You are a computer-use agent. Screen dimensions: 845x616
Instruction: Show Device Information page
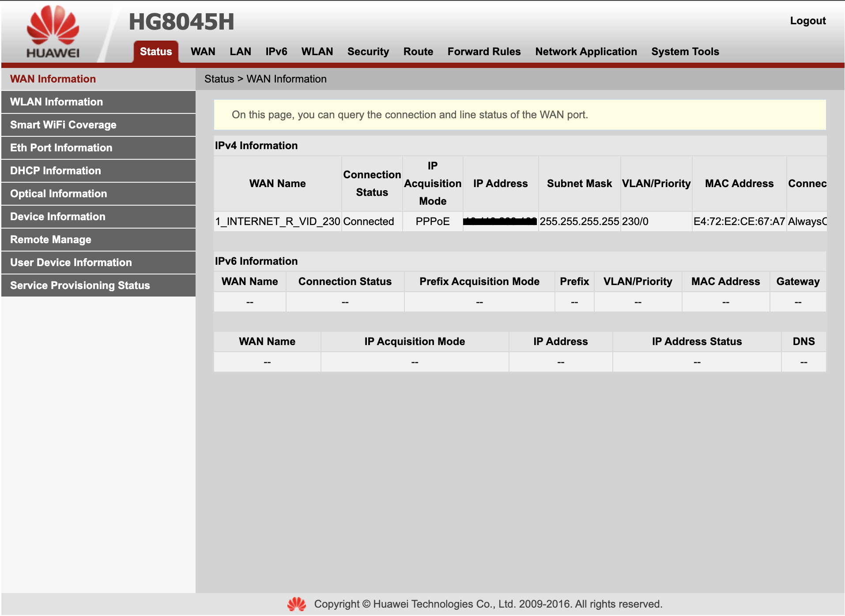(x=58, y=217)
